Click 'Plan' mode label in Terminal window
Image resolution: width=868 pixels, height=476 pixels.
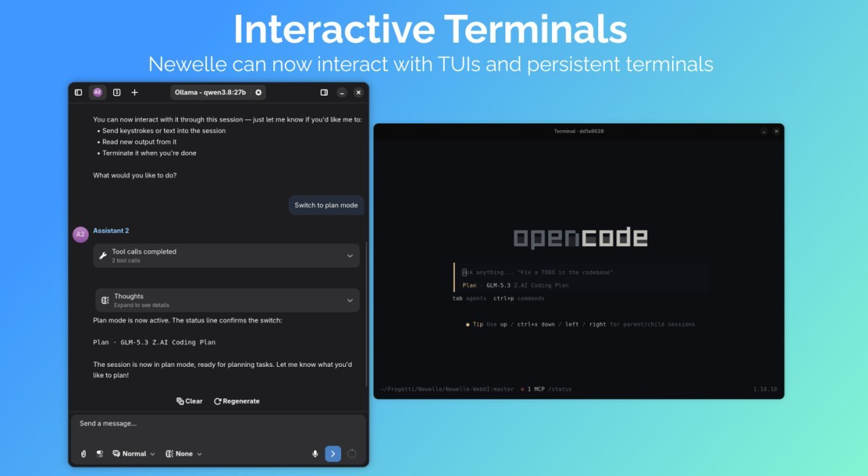[x=469, y=285]
